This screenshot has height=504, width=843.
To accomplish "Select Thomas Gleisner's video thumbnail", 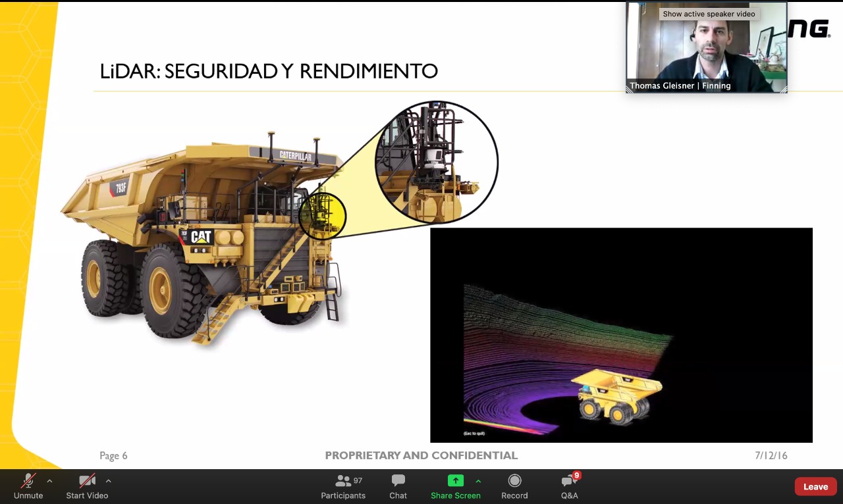I will (707, 47).
